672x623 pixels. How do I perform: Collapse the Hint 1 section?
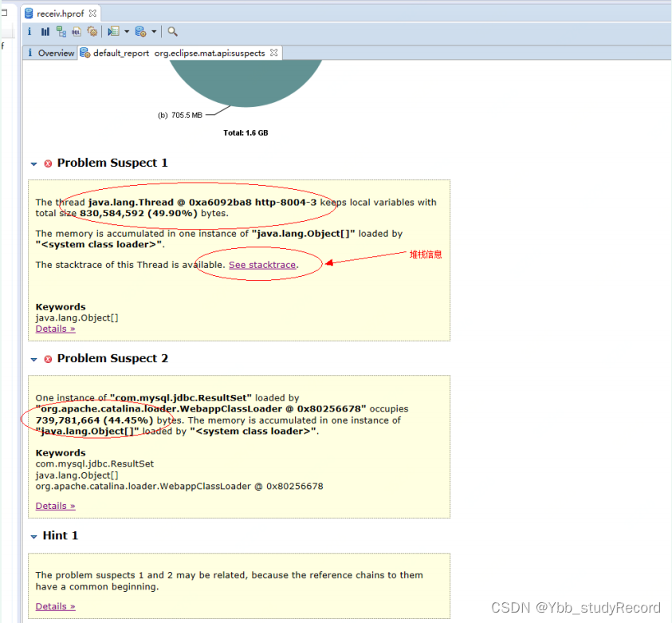tap(33, 536)
